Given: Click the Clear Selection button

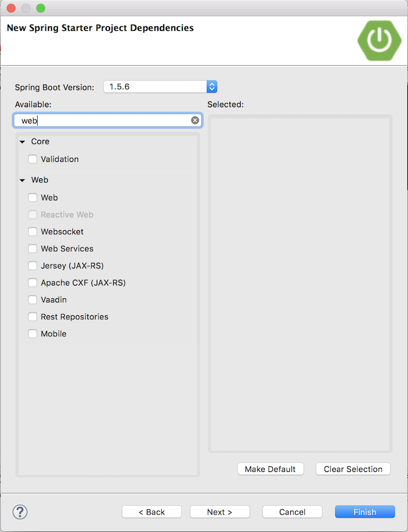Looking at the screenshot, I should pyautogui.click(x=353, y=469).
